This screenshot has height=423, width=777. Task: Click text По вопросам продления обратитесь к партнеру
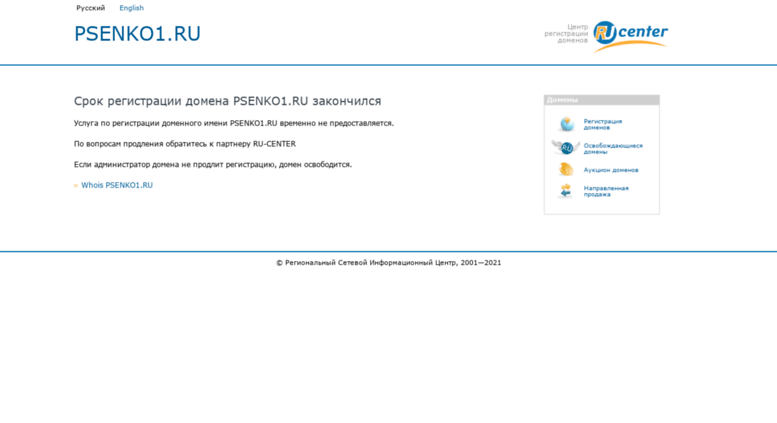tap(163, 144)
